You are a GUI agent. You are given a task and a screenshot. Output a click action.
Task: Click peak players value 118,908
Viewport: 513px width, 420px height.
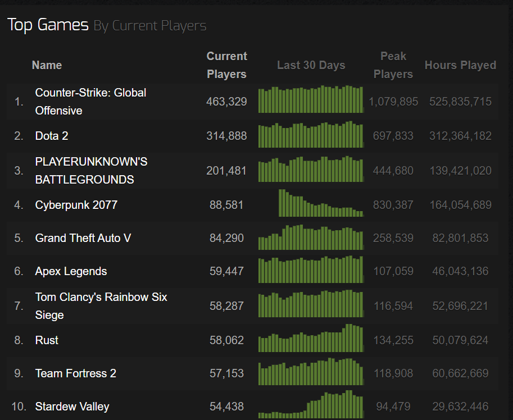tap(393, 373)
